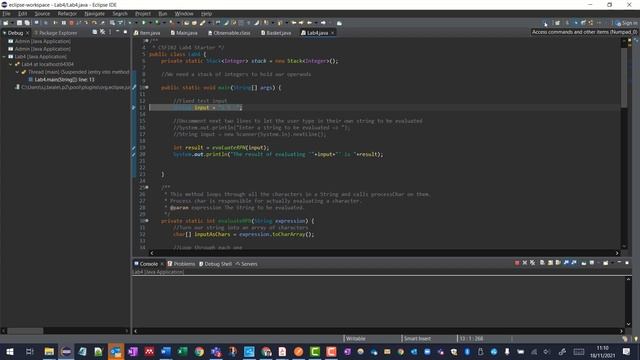The height and width of the screenshot is (360, 640).
Task: Open the Window menu
Action: point(184,13)
